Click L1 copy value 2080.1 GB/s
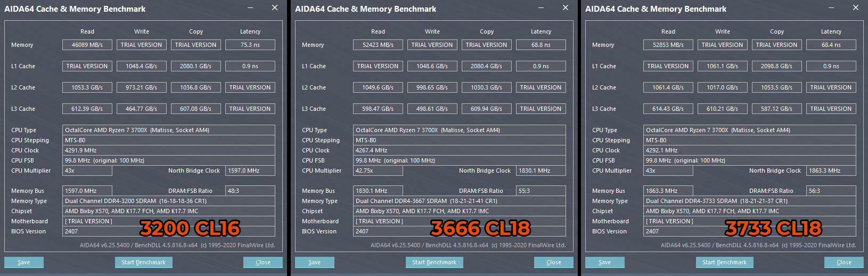The width and height of the screenshot is (868, 276). pyautogui.click(x=196, y=66)
